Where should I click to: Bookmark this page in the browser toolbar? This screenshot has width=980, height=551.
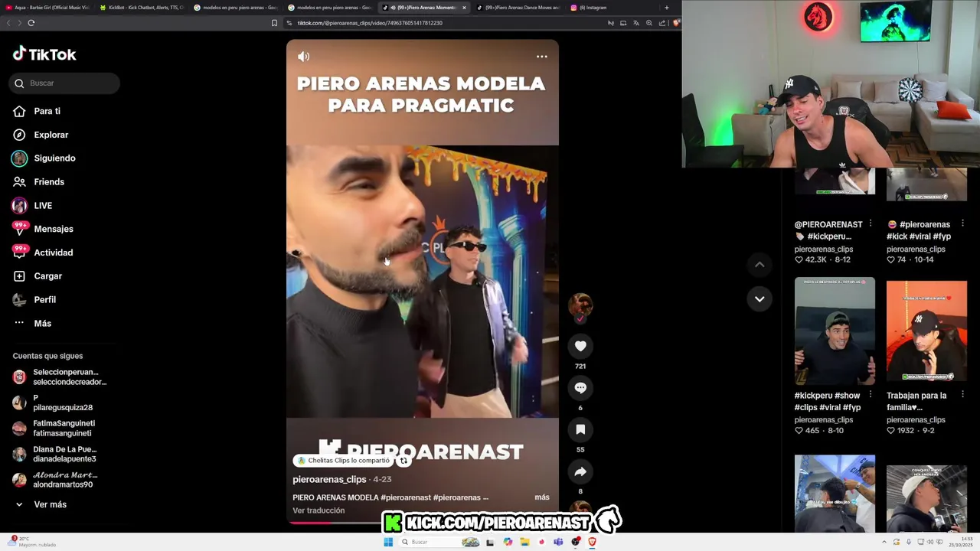point(274,23)
